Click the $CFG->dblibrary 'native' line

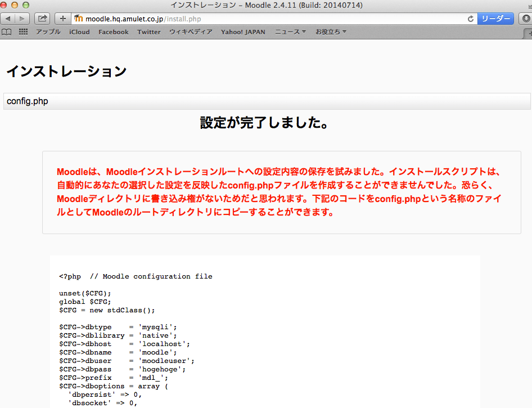pos(118,335)
